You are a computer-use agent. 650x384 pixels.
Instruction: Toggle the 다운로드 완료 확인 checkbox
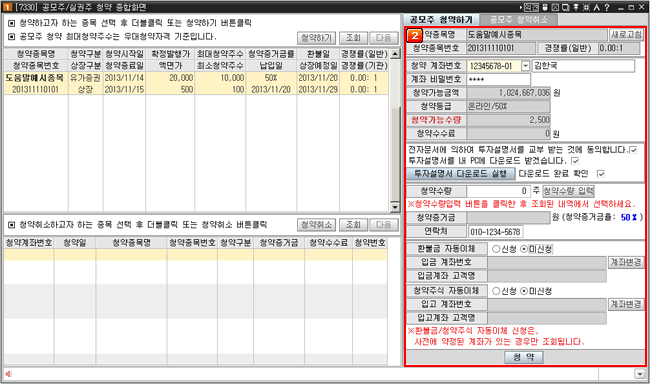click(x=600, y=174)
